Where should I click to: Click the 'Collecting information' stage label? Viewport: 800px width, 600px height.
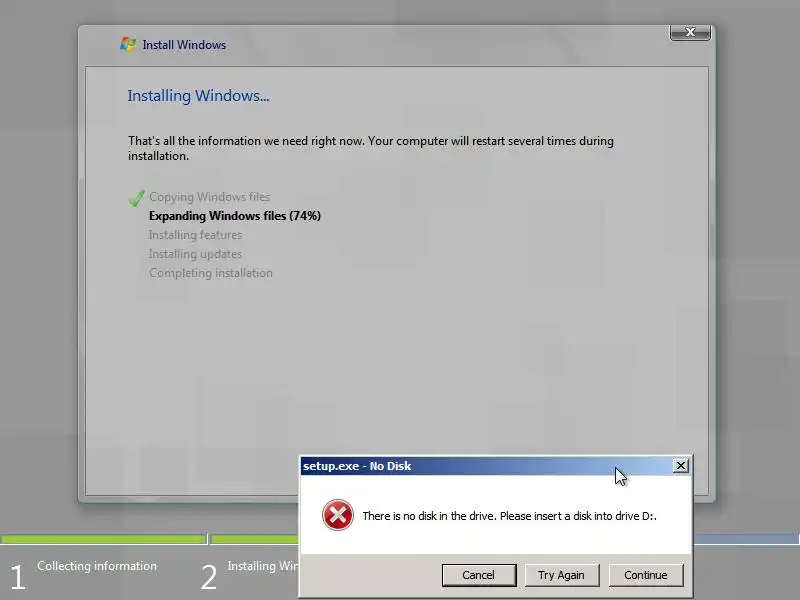coord(97,566)
